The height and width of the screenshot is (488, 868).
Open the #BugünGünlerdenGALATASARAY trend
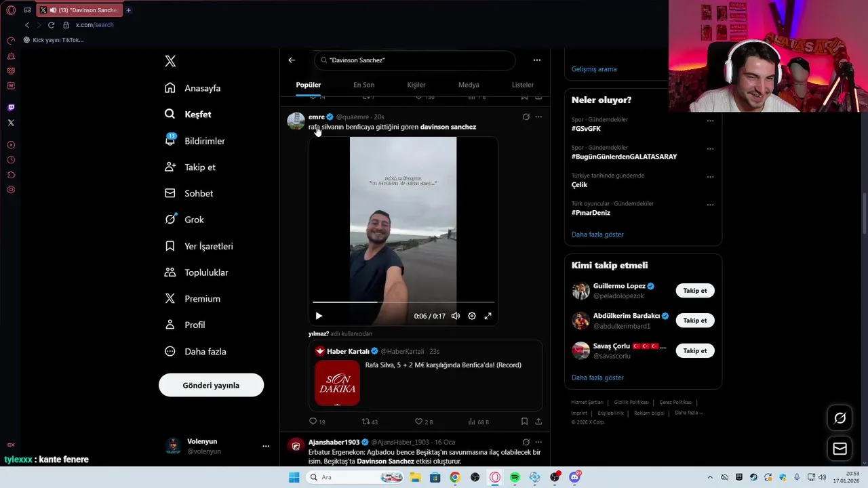coord(624,157)
